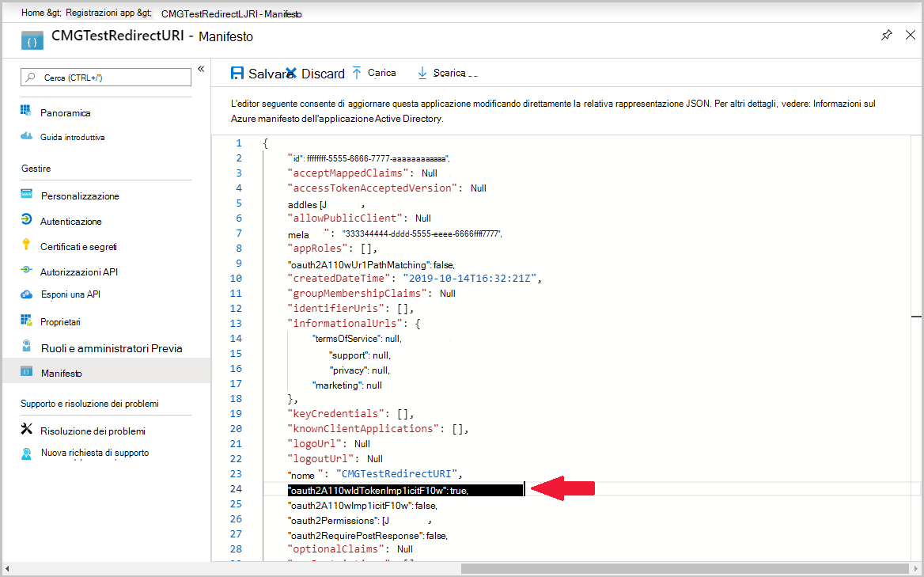The width and height of the screenshot is (924, 577).
Task: Click the oauth2RequirePostResponse line
Action: coord(368,536)
